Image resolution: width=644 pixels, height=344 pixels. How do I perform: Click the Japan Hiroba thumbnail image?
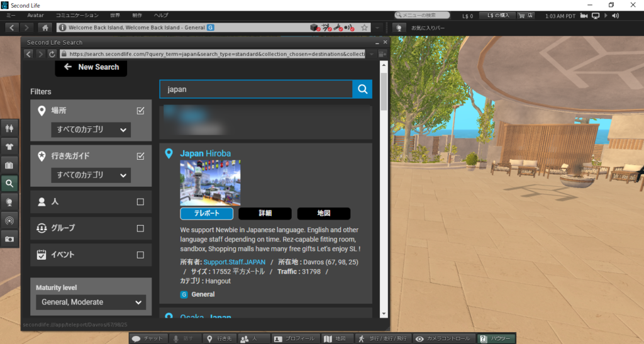pos(210,182)
